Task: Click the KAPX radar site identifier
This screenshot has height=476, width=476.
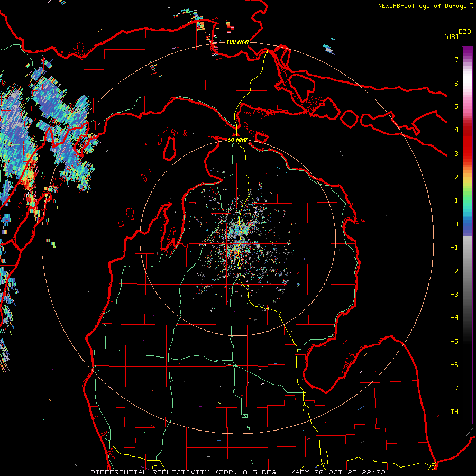Action: click(300, 472)
